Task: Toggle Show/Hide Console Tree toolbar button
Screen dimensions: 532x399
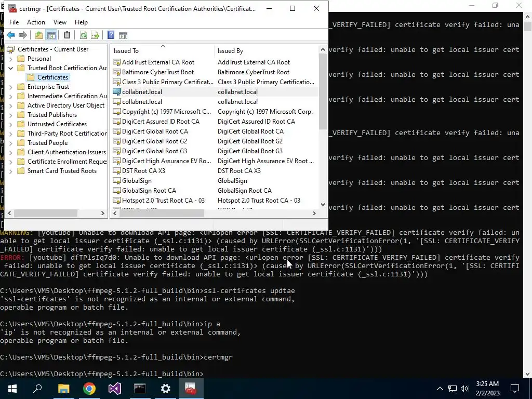Action: pyautogui.click(x=51, y=35)
